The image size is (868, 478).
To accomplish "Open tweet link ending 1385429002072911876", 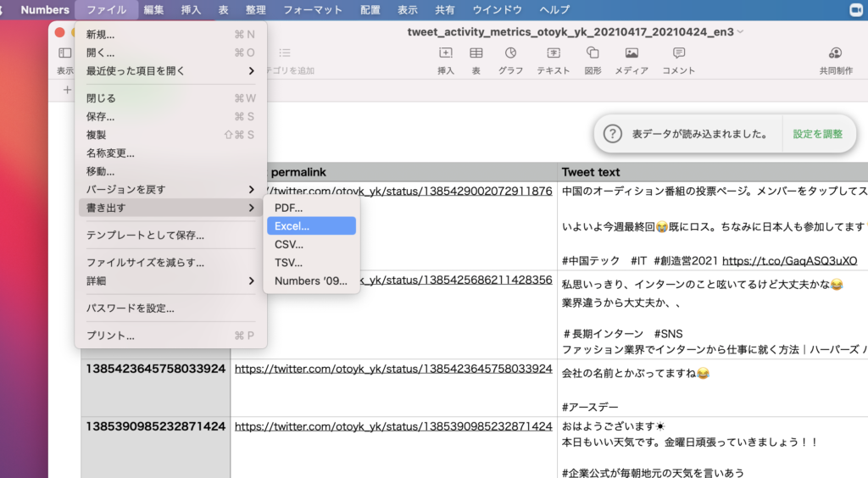I will point(409,191).
